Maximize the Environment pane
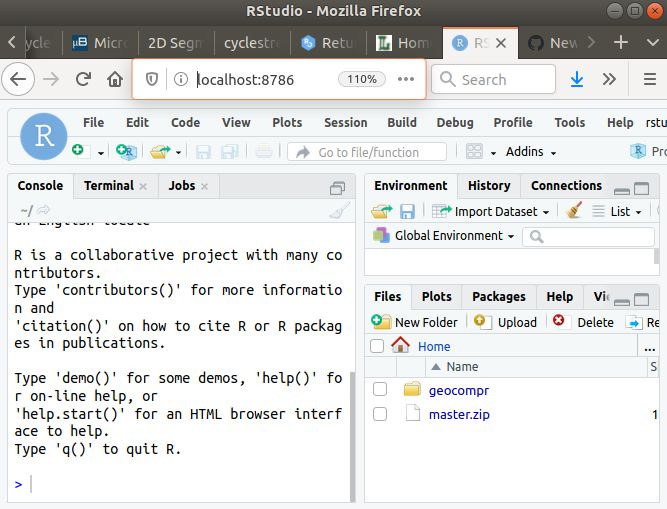The height and width of the screenshot is (509, 667). pyautogui.click(x=641, y=188)
